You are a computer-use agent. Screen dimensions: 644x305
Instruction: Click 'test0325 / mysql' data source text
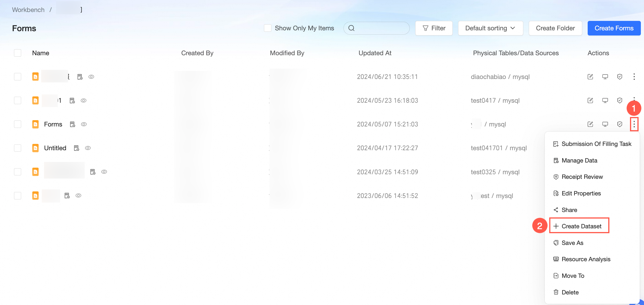[x=495, y=172]
